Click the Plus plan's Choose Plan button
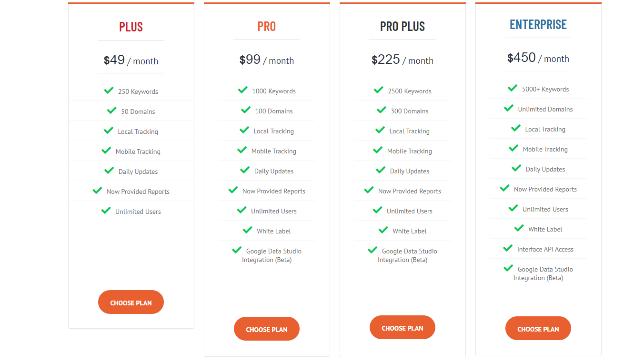The height and width of the screenshot is (363, 644). pos(131,302)
